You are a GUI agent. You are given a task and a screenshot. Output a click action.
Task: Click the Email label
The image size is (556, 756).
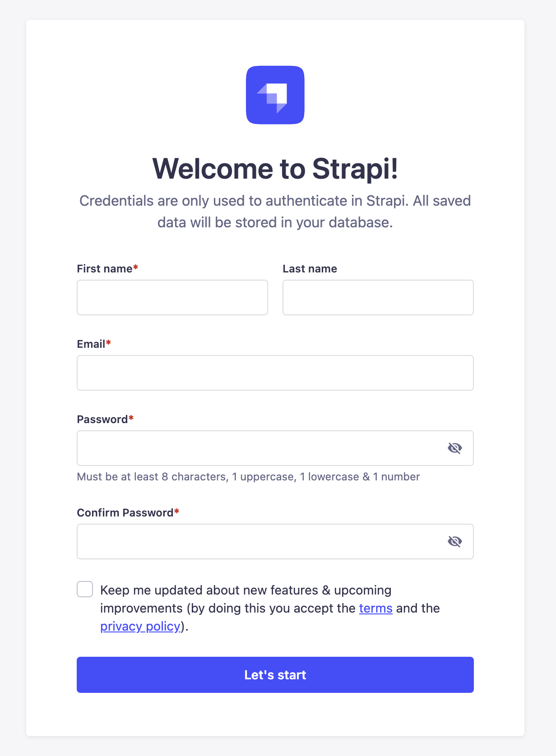click(x=91, y=344)
